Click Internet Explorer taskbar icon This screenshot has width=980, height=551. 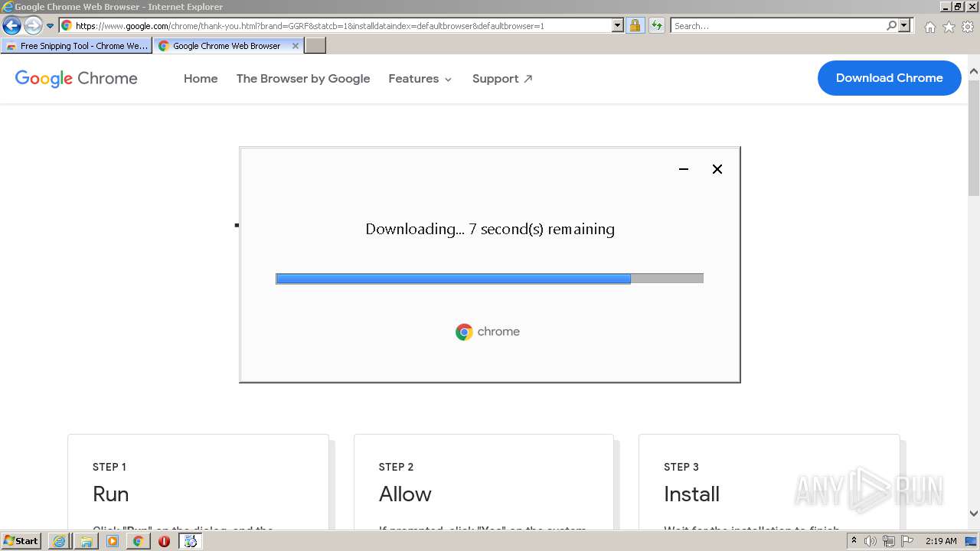point(59,541)
